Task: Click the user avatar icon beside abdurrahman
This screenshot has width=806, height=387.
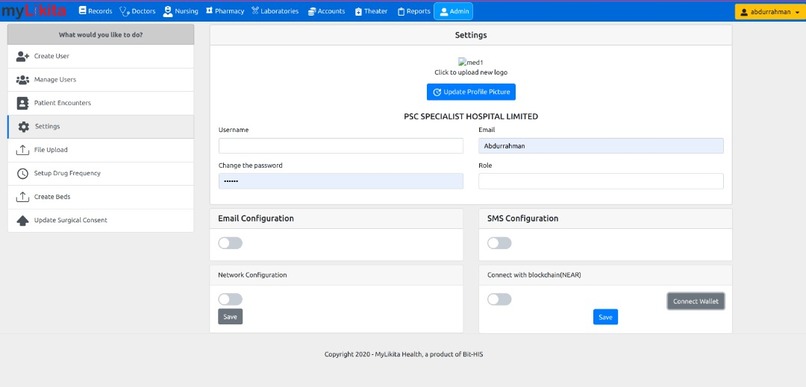Action: tap(744, 12)
